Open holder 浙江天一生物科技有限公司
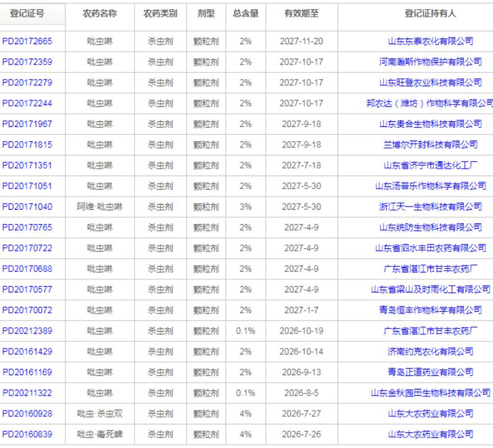 (x=430, y=207)
